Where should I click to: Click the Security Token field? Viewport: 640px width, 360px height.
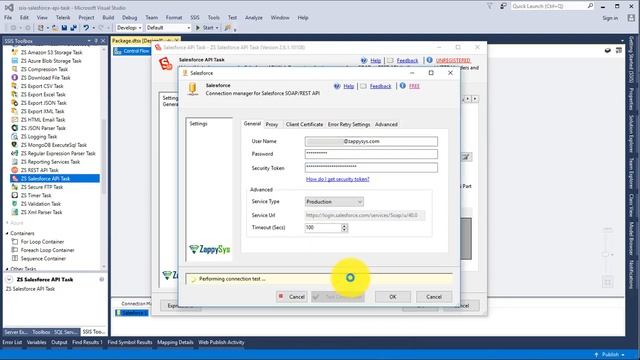[371, 167]
